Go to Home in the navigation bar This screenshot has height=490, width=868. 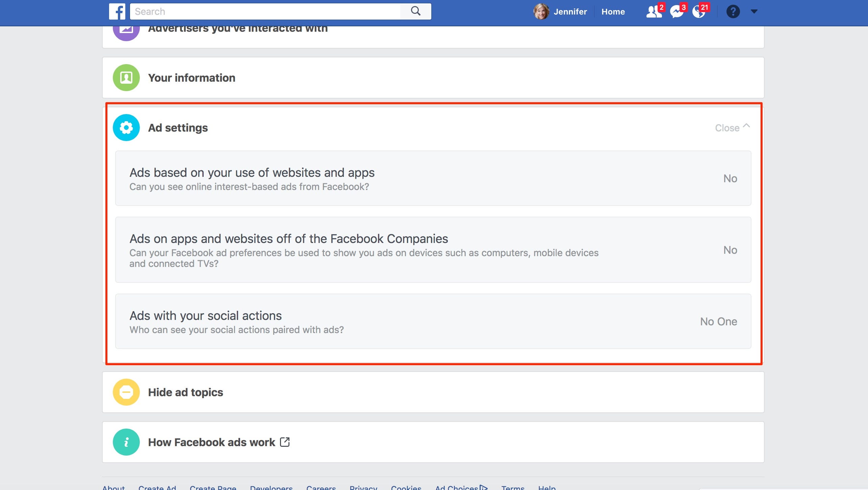pos(613,11)
